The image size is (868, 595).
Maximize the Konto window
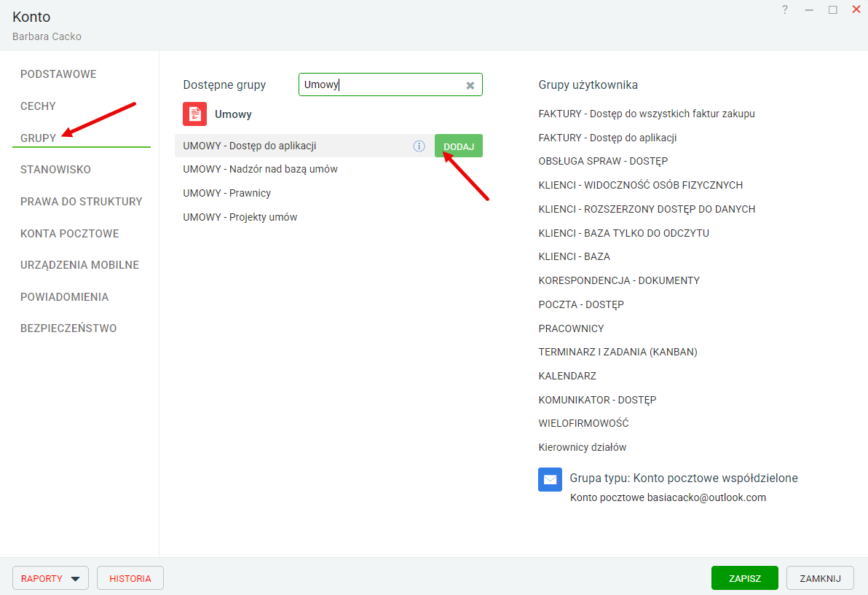click(x=832, y=10)
